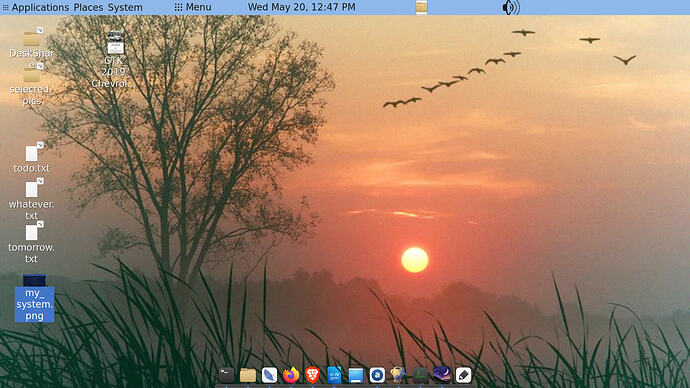690x388 pixels.
Task: Open the System menu
Action: tap(125, 7)
